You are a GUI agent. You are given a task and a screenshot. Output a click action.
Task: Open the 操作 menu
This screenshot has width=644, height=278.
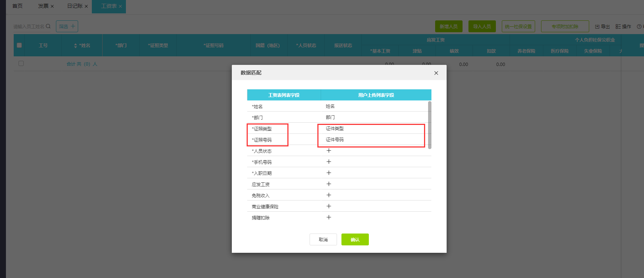pos(624,26)
